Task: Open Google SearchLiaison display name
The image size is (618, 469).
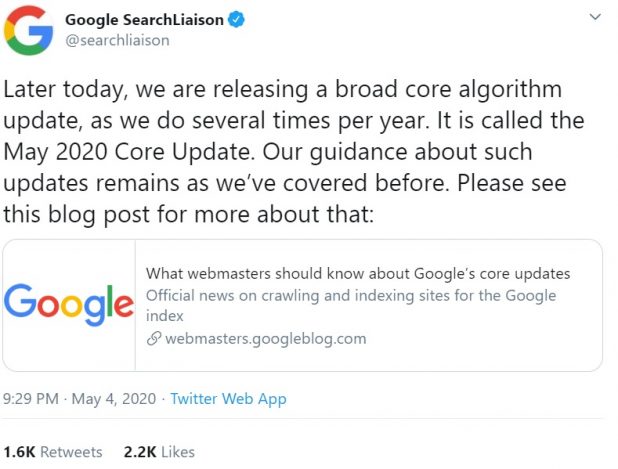Action: point(144,20)
